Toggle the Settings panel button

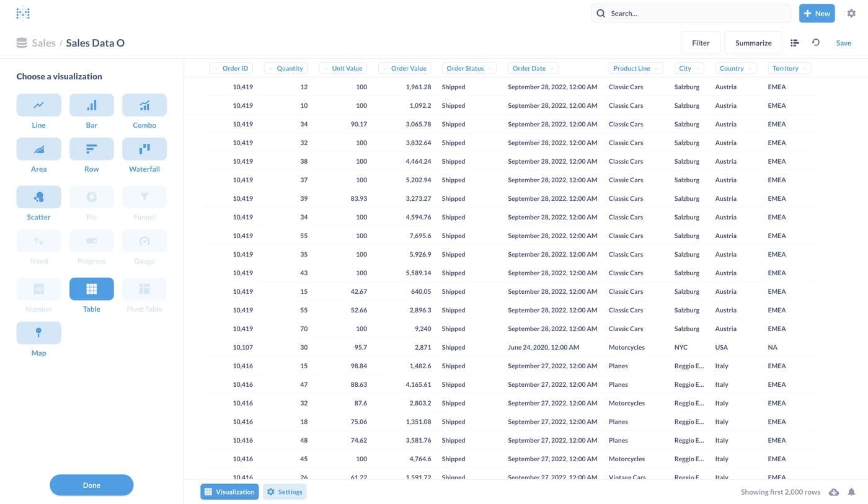pyautogui.click(x=285, y=492)
